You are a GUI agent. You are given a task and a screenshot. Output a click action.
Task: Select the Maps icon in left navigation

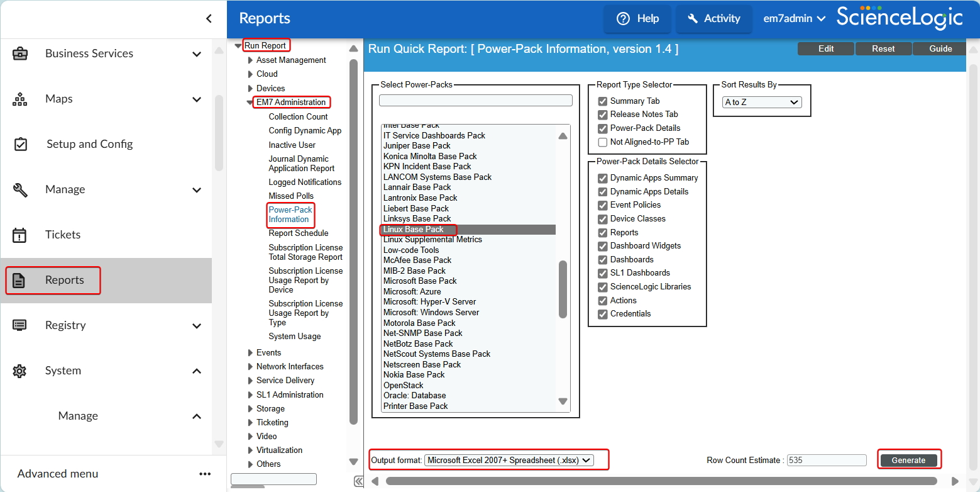coord(21,99)
